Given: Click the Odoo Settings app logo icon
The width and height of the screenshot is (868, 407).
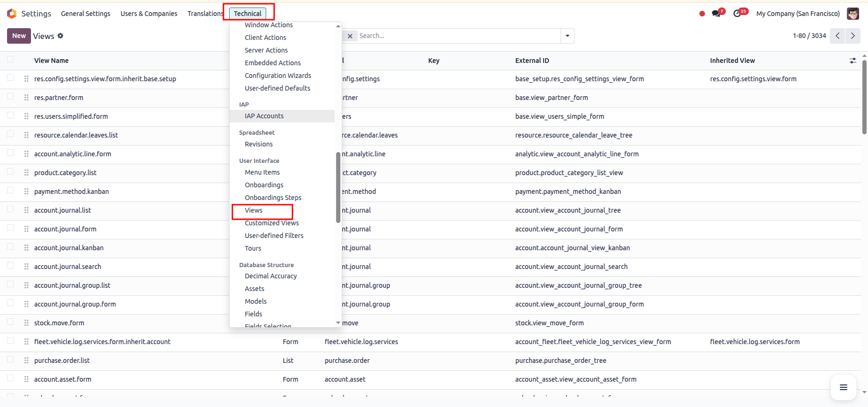Looking at the screenshot, I should coord(12,14).
